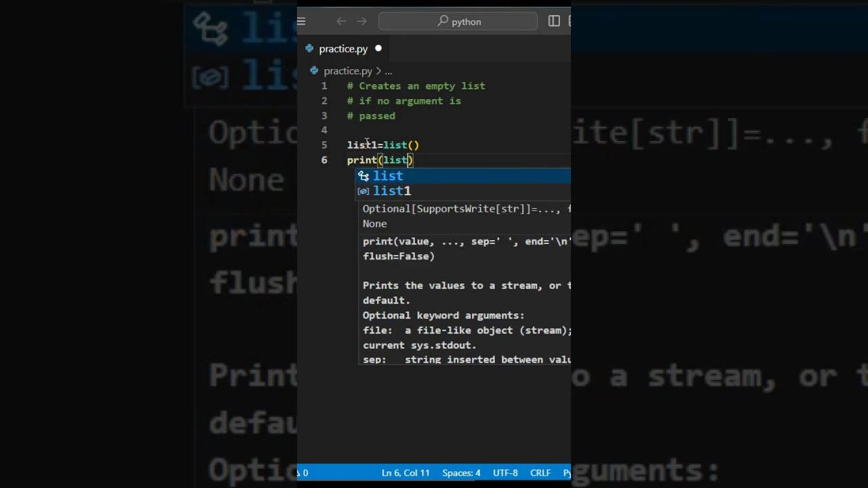Viewport: 868px width, 488px height.
Task: Click line number 1 in the gutter
Action: point(324,86)
